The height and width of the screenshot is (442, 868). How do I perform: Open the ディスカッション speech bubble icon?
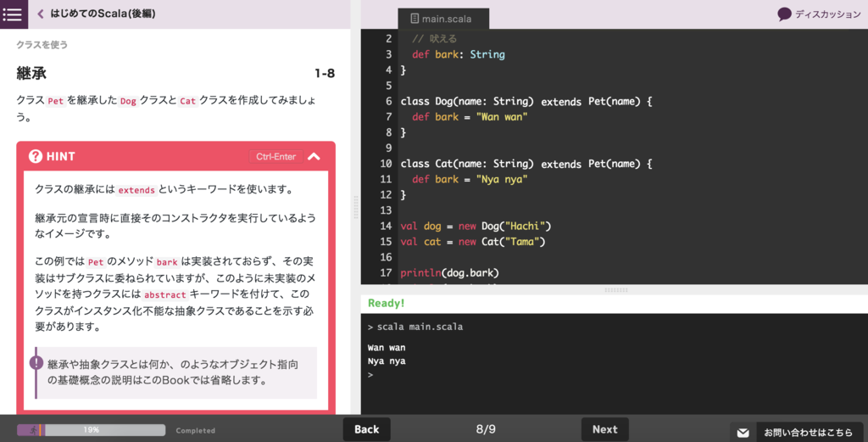pos(784,14)
